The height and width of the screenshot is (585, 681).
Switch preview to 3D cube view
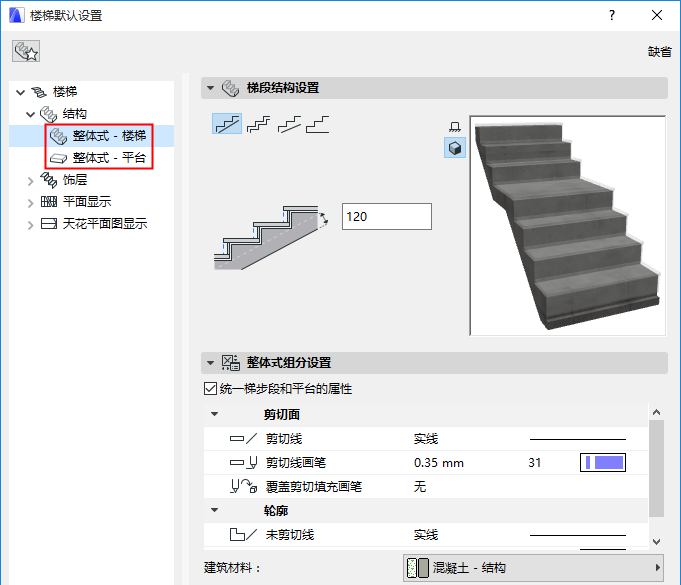pos(455,148)
